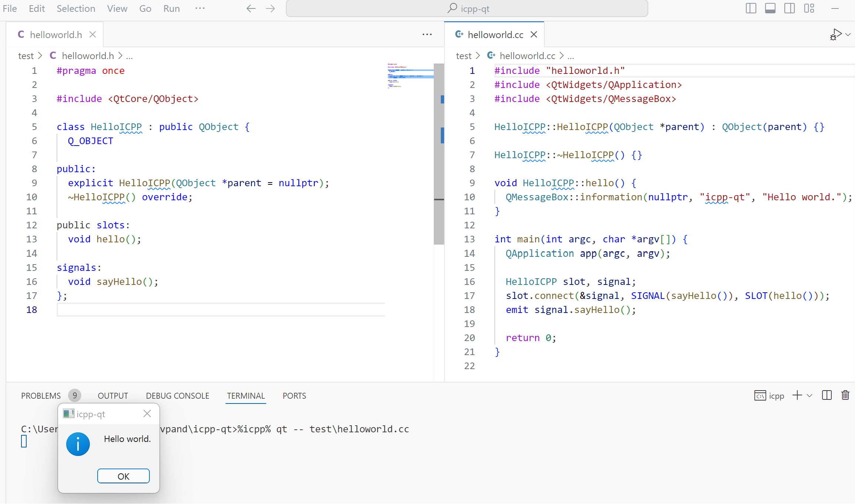855x504 pixels.
Task: Close the helloworld.h editor tab
Action: click(92, 34)
